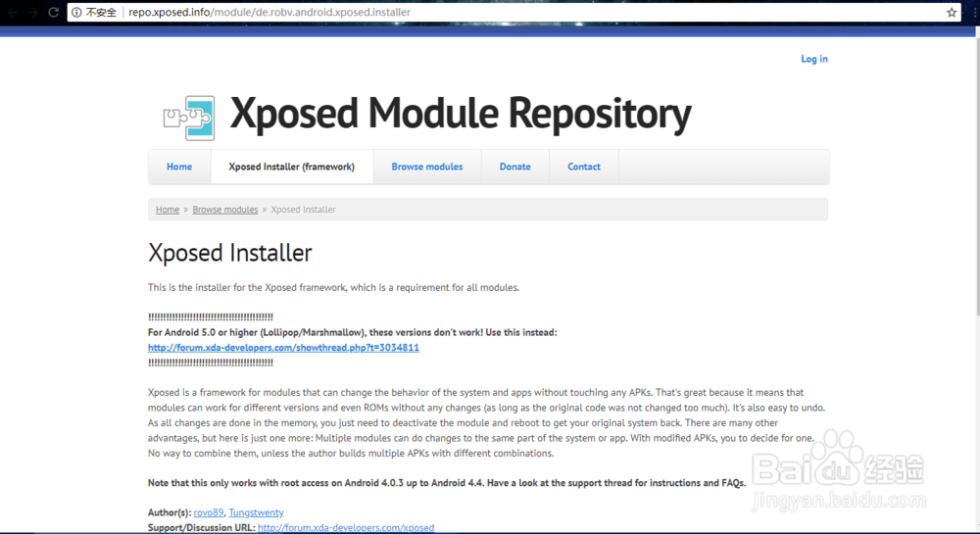
Task: Click the Xposed Installer page heading
Action: 230,253
